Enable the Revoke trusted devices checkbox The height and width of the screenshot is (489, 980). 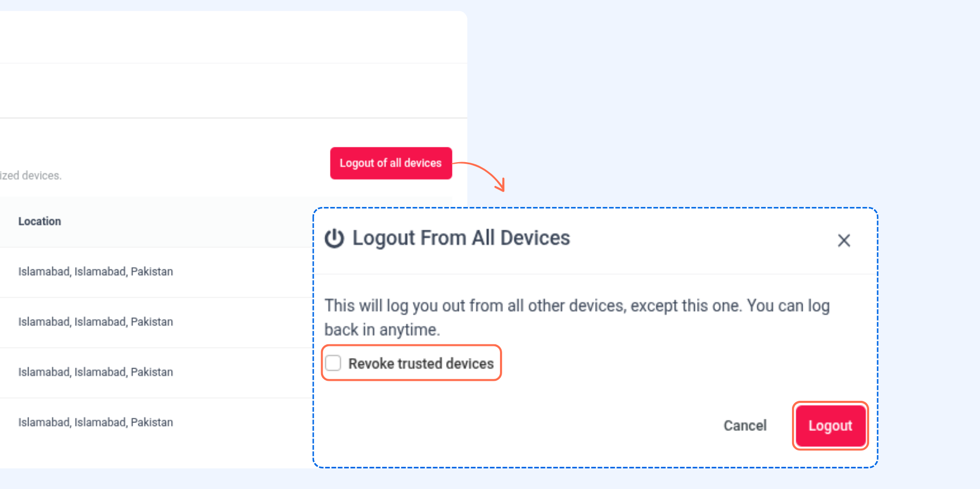tap(333, 363)
